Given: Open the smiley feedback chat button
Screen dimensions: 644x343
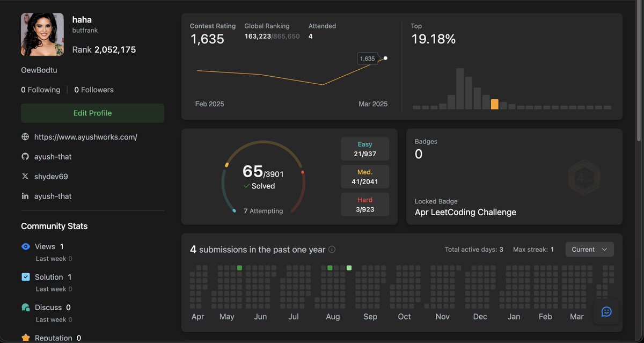Looking at the screenshot, I should (x=606, y=311).
